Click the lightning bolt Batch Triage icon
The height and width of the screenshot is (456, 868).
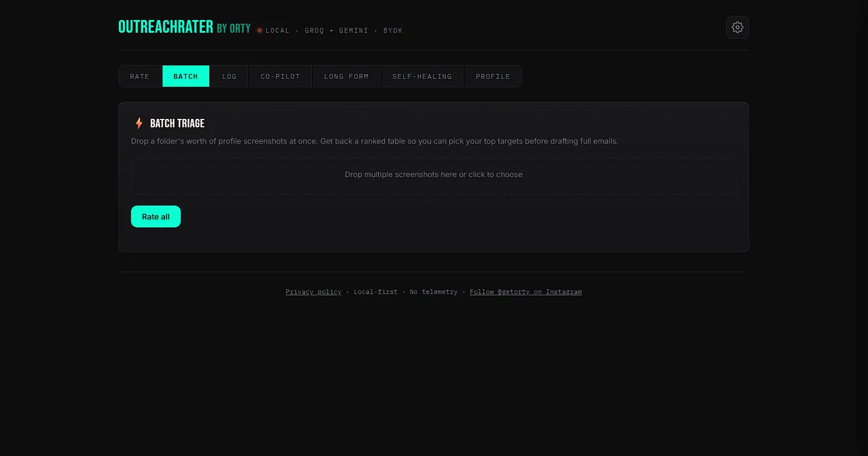click(x=139, y=123)
